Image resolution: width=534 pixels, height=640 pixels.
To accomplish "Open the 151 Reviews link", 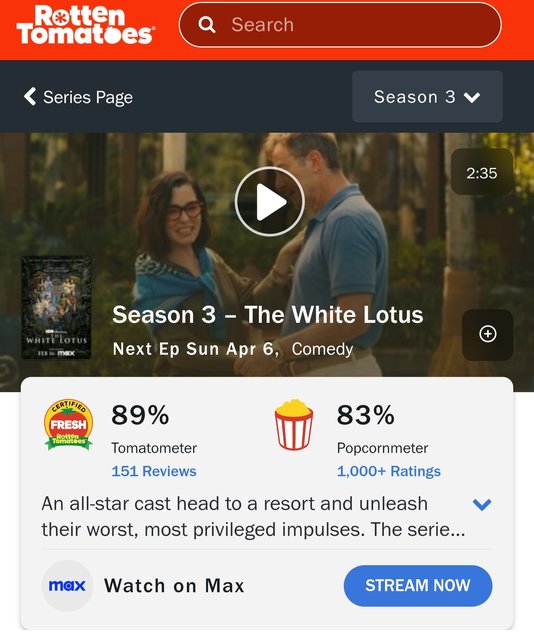I will [x=154, y=471].
